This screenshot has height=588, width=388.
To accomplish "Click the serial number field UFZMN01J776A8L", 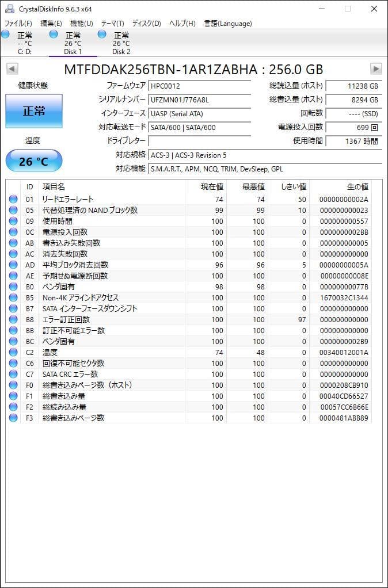I will [199, 100].
